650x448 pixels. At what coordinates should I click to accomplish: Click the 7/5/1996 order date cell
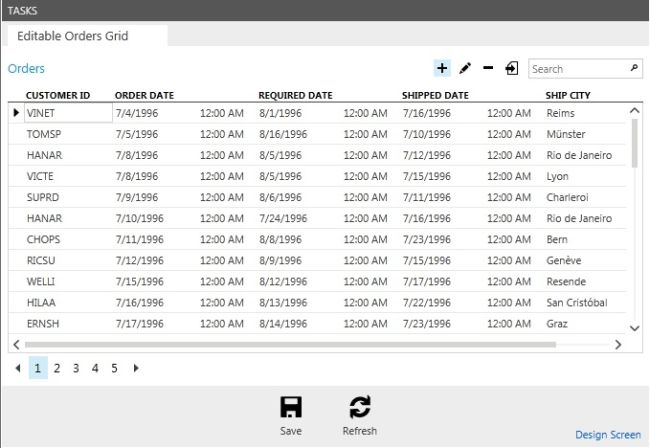click(137, 134)
